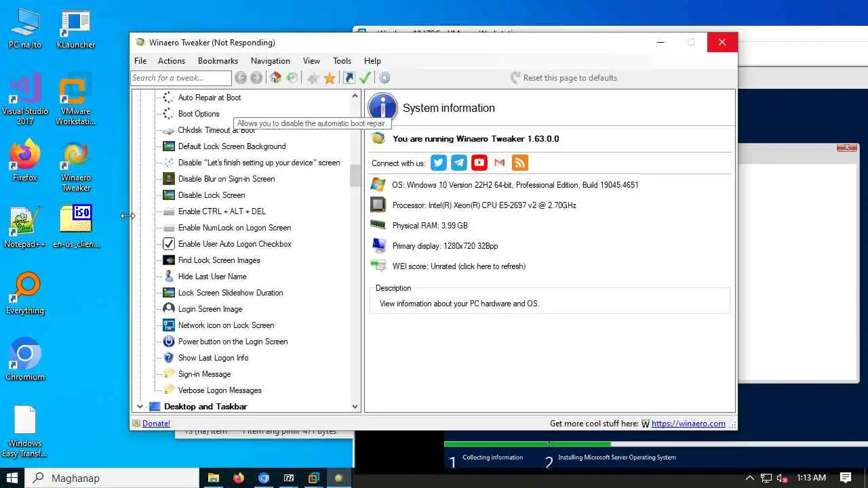Open the notification center icon

(x=846, y=478)
